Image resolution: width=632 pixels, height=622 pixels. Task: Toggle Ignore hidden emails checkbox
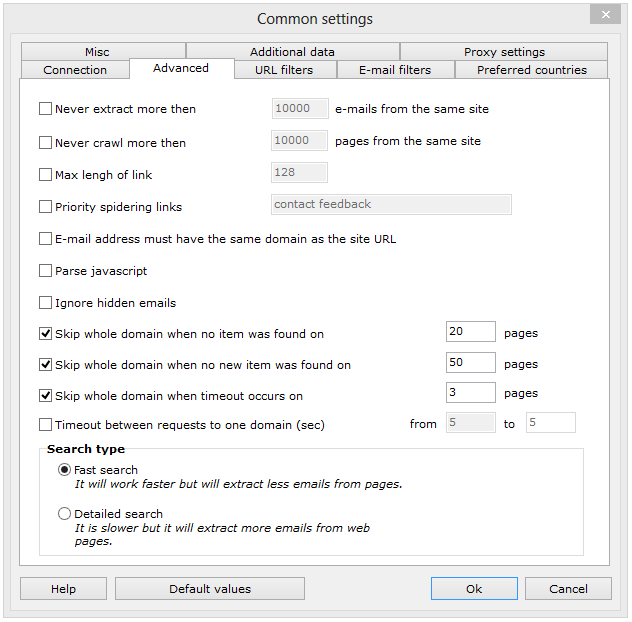click(45, 303)
